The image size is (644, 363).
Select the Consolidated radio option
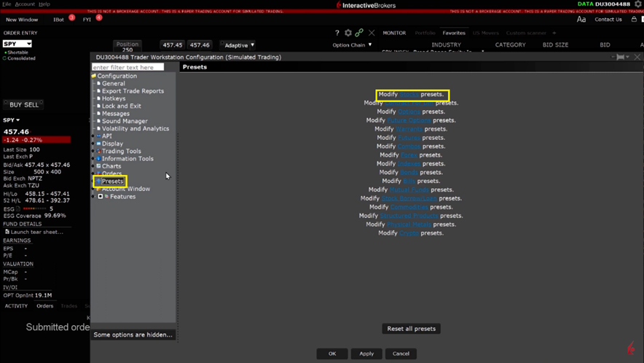5,58
